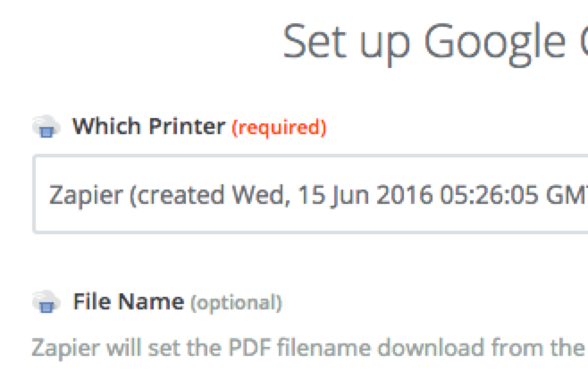
Task: Click the cloud printer icon beside File Name
Action: pyautogui.click(x=46, y=302)
